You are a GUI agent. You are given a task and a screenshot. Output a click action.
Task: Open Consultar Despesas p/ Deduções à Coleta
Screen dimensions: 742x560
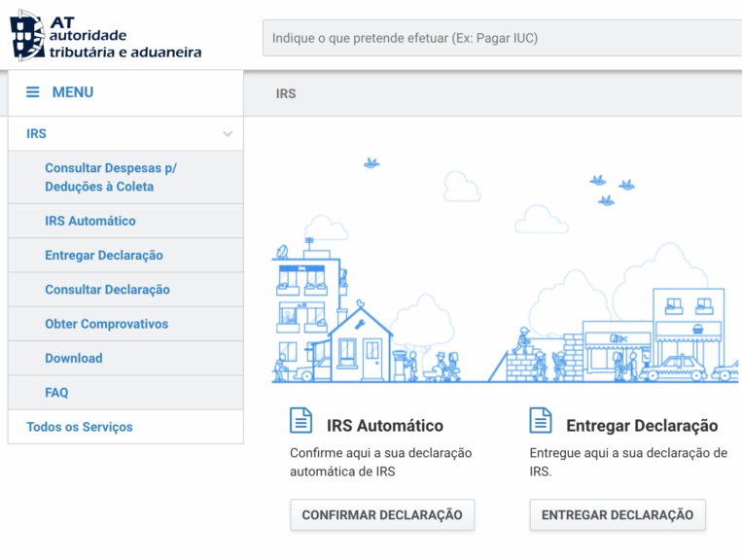point(111,177)
